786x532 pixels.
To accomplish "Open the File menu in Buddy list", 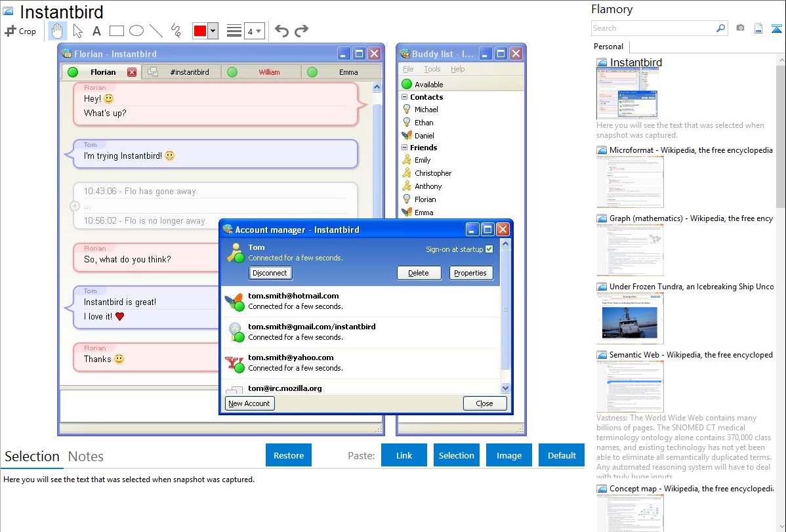I will click(x=409, y=69).
